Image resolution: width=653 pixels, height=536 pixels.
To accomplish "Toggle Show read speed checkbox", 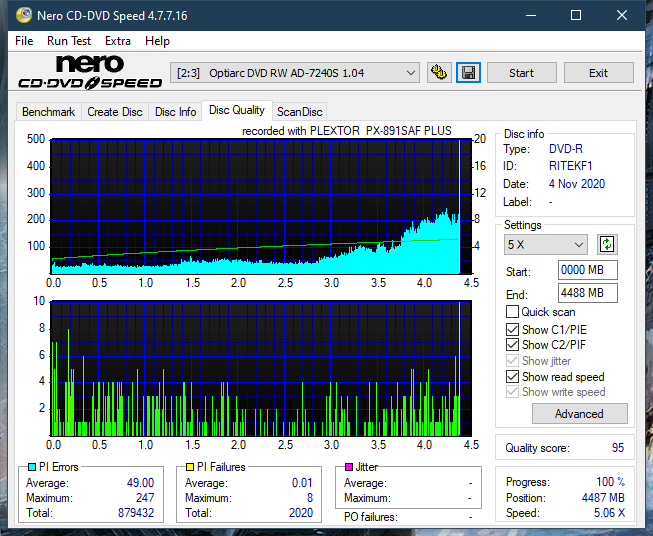I will click(512, 376).
